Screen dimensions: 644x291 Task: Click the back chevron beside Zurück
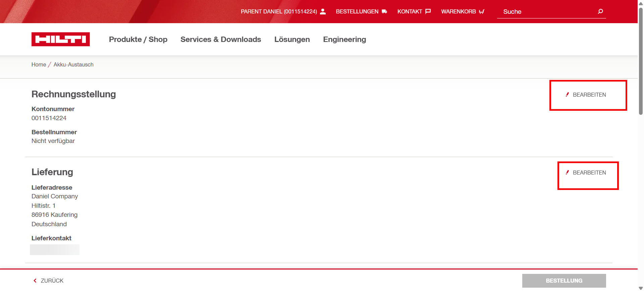coord(35,281)
